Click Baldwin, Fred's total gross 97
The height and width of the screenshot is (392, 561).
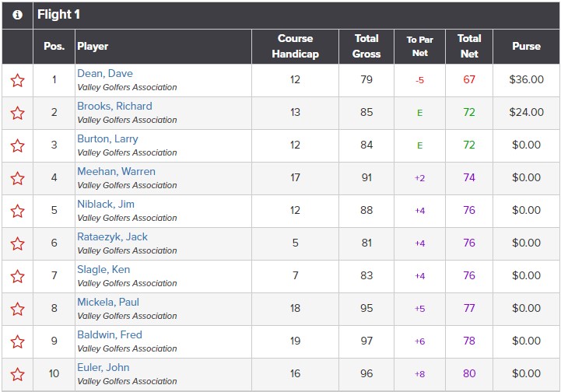366,341
